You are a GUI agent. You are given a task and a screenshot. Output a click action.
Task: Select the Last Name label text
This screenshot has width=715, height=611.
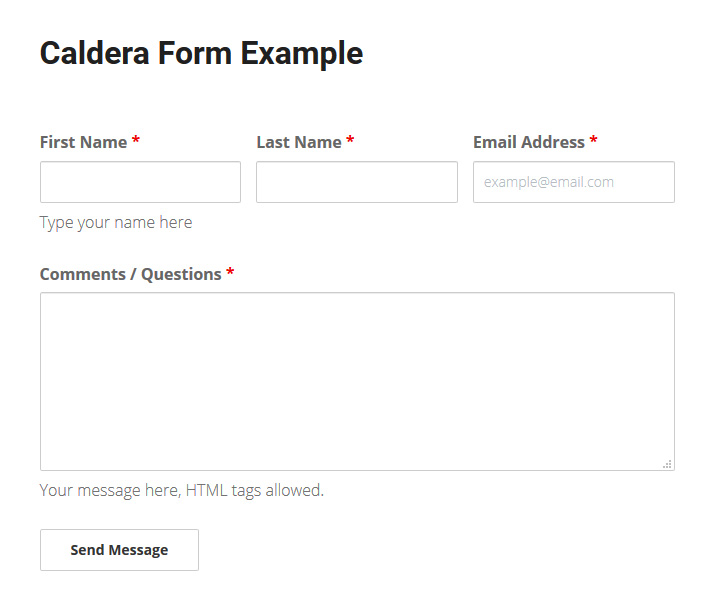pyautogui.click(x=298, y=142)
